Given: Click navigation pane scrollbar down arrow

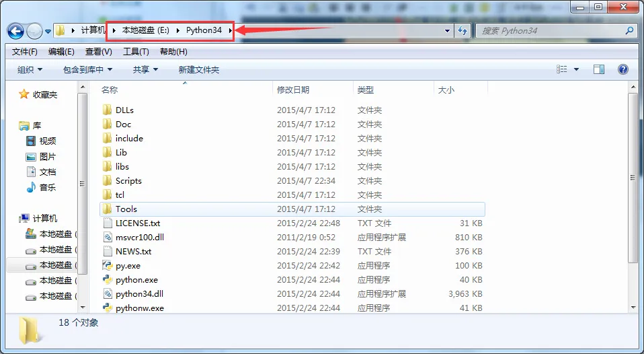Looking at the screenshot, I should click(x=83, y=308).
